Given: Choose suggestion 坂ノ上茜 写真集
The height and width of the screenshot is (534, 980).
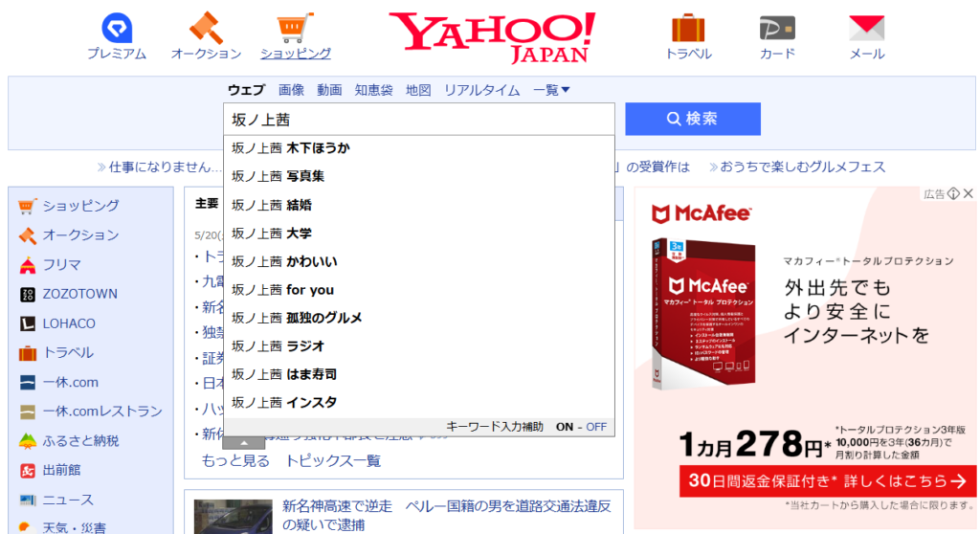Looking at the screenshot, I should (419, 176).
